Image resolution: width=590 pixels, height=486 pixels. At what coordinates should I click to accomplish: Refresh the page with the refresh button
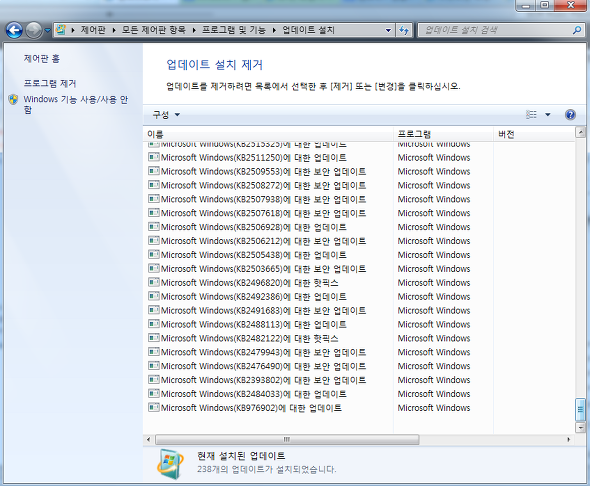pyautogui.click(x=404, y=30)
